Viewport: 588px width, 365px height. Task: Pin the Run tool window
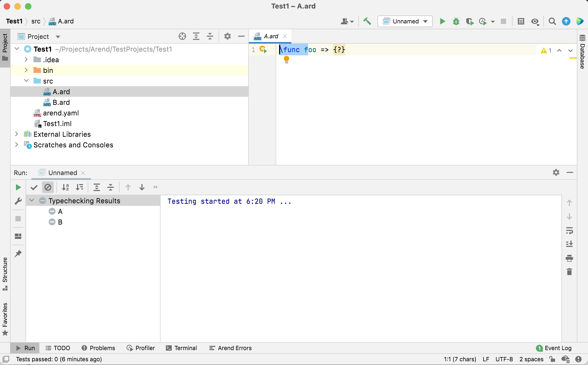coord(18,254)
